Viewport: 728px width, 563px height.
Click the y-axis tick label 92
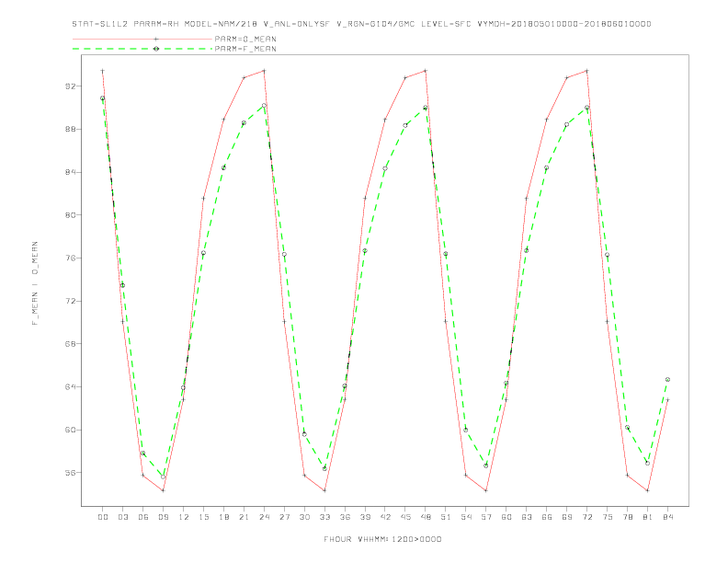70,86
